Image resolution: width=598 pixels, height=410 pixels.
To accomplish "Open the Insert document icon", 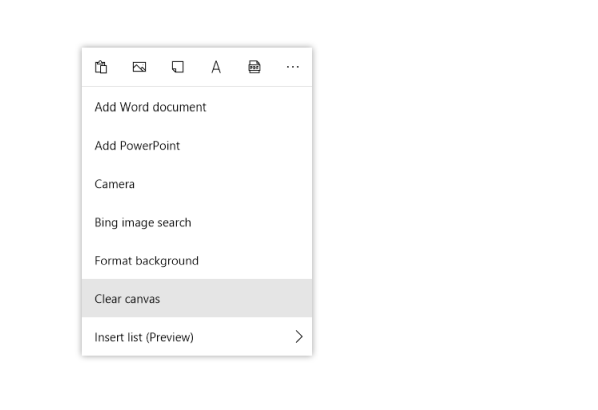I will 254,67.
